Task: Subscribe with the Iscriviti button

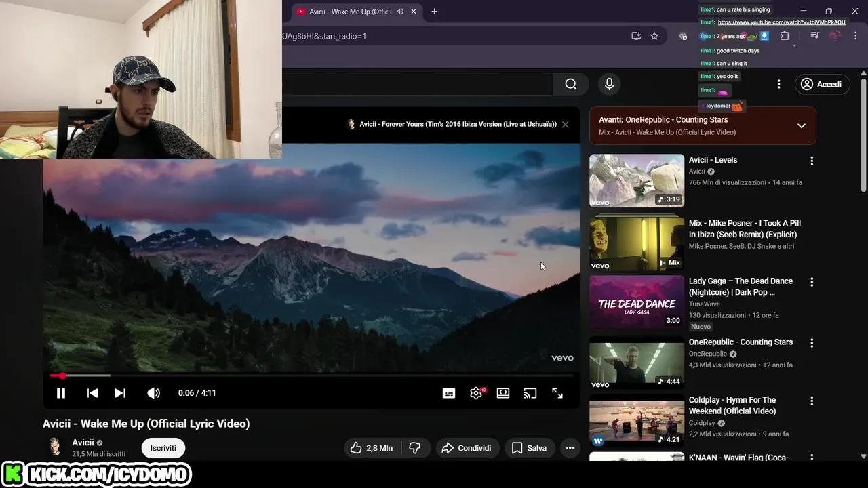Action: coord(163,448)
